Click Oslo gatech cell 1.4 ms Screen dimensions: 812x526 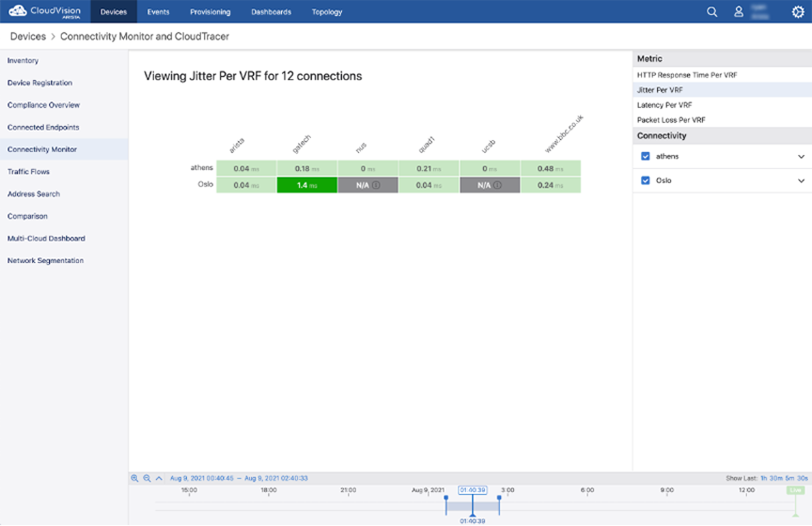[x=307, y=185]
